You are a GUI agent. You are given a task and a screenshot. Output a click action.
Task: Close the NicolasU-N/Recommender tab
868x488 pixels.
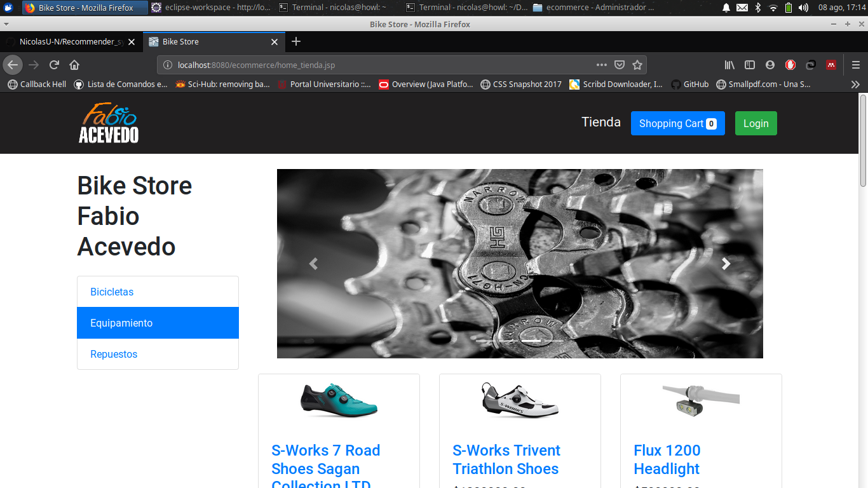pos(132,42)
